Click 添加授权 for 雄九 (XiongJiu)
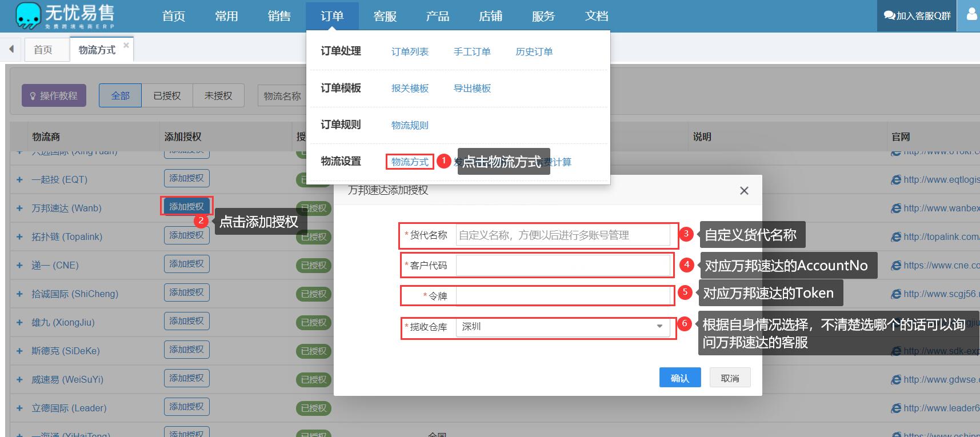The height and width of the screenshot is (437, 980). [186, 321]
